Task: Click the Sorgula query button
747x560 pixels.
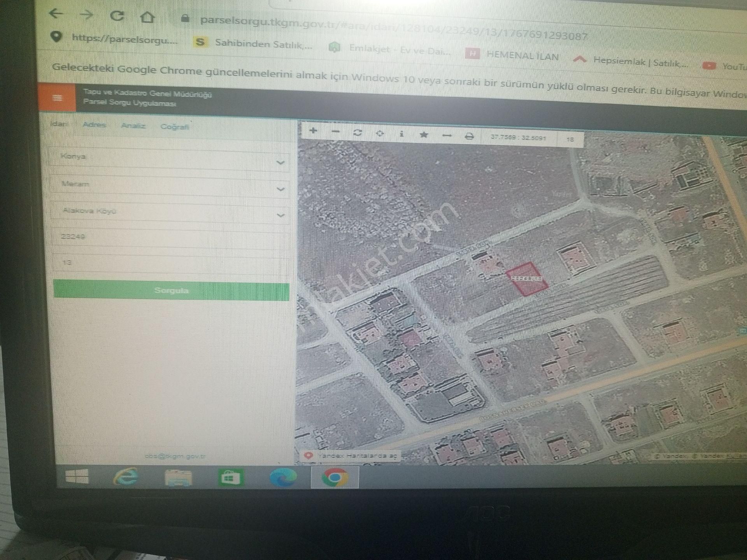Action: click(x=171, y=290)
